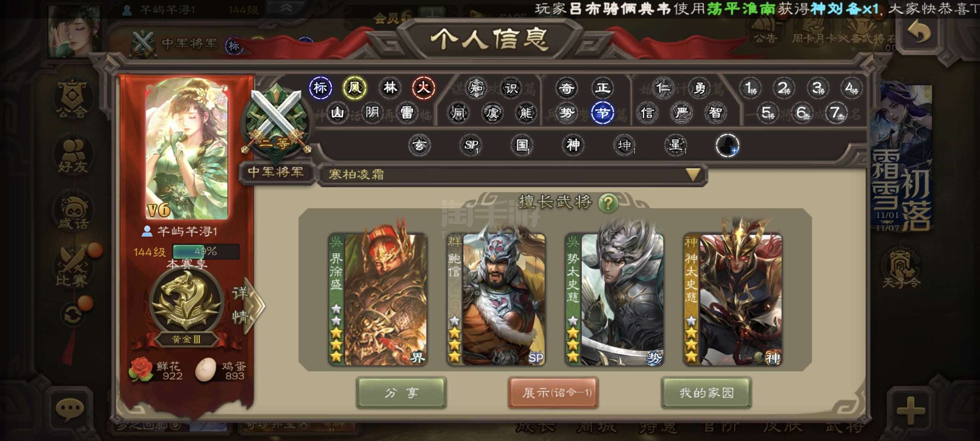This screenshot has height=441, width=980.
Task: Toggle the 火 fire pack badge
Action: (x=423, y=88)
